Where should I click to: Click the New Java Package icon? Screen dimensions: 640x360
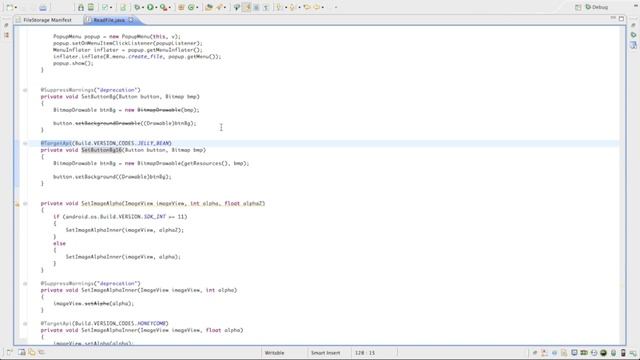[x=181, y=7]
